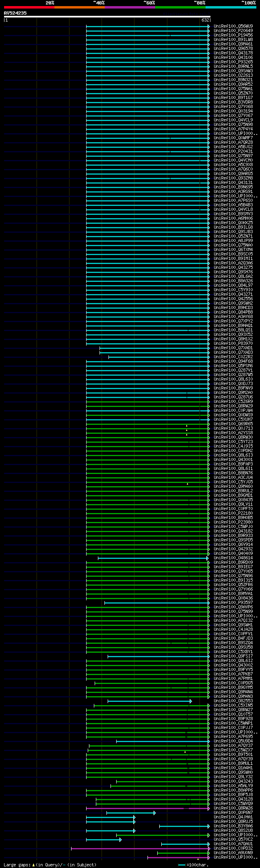Click the cyan ~100% identity legend bar
260x868 pixels.
coord(231,7)
